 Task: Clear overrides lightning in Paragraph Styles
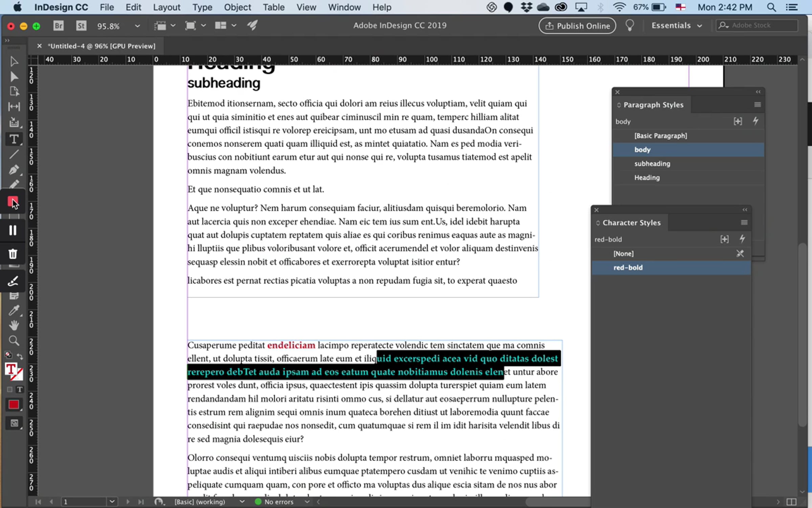[x=755, y=121]
